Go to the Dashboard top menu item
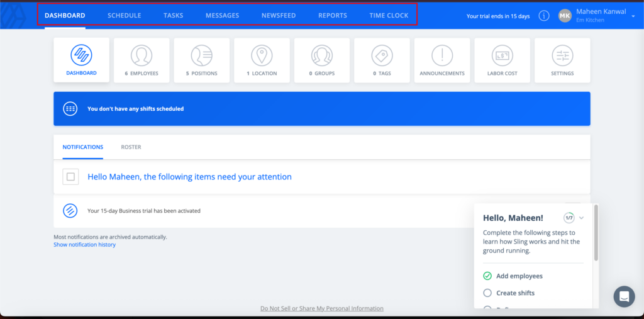Image resolution: width=644 pixels, height=319 pixels. tap(65, 16)
